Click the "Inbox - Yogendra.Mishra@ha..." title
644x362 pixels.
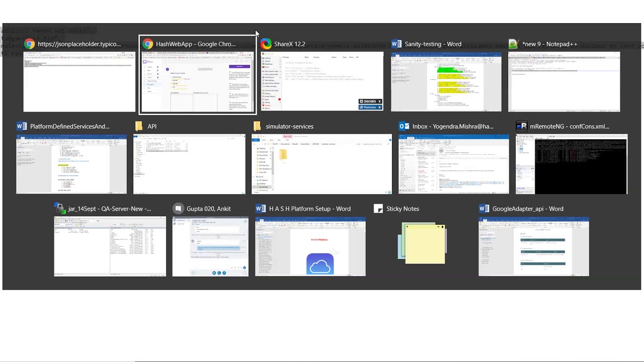coord(453,127)
